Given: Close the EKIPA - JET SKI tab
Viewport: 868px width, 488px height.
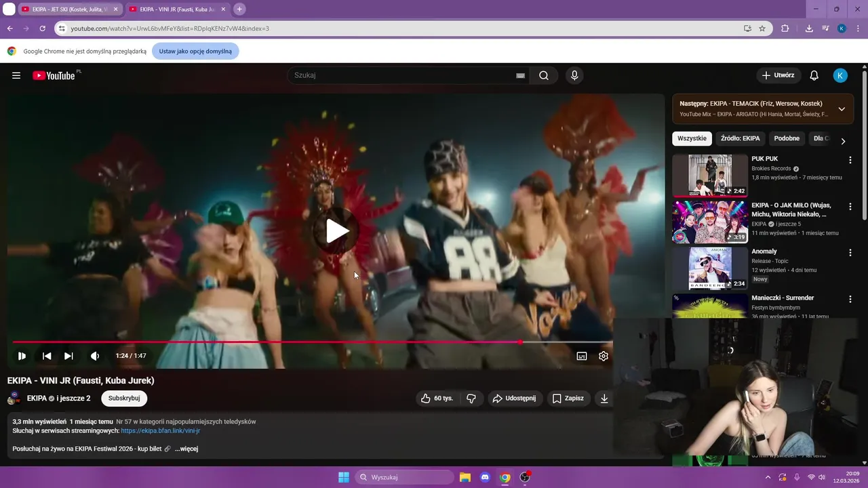Looking at the screenshot, I should (116, 9).
